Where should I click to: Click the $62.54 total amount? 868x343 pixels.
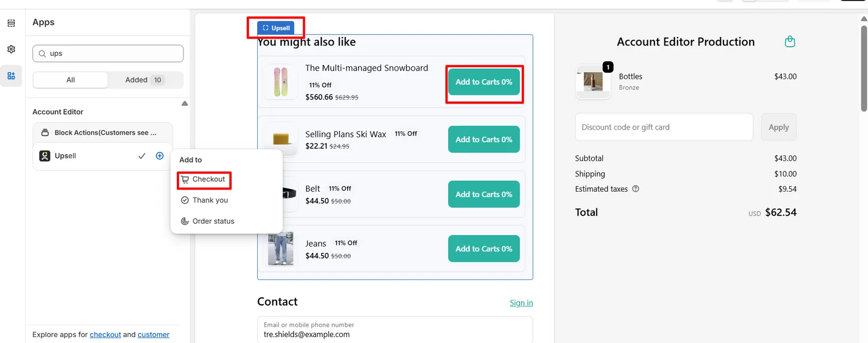(781, 212)
